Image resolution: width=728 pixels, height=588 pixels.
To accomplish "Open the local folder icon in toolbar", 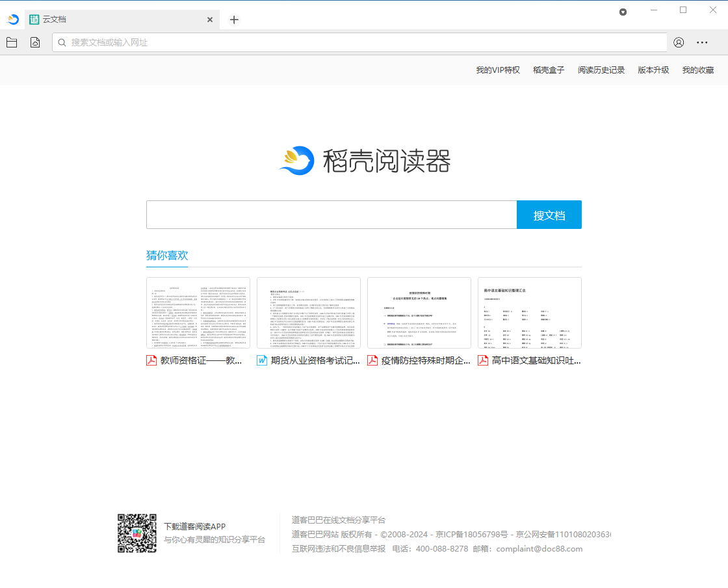I will point(12,42).
